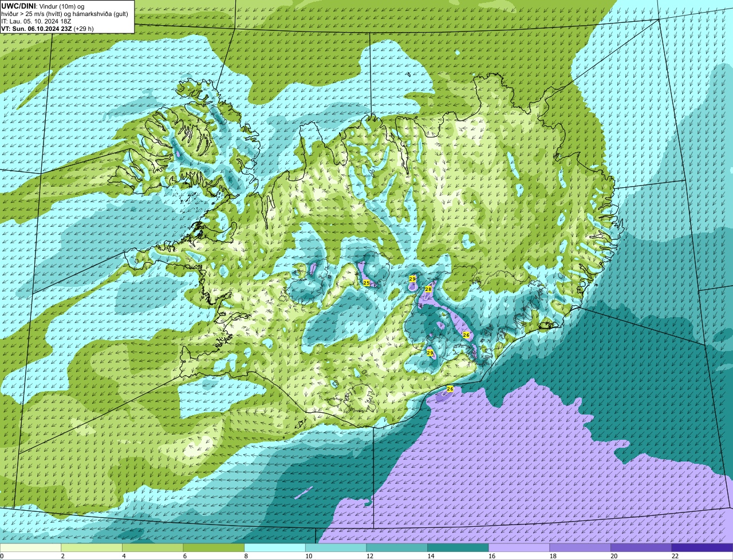Viewport: 733px width, 560px height.
Task: Click the legend scale label '10'
Action: click(x=309, y=556)
